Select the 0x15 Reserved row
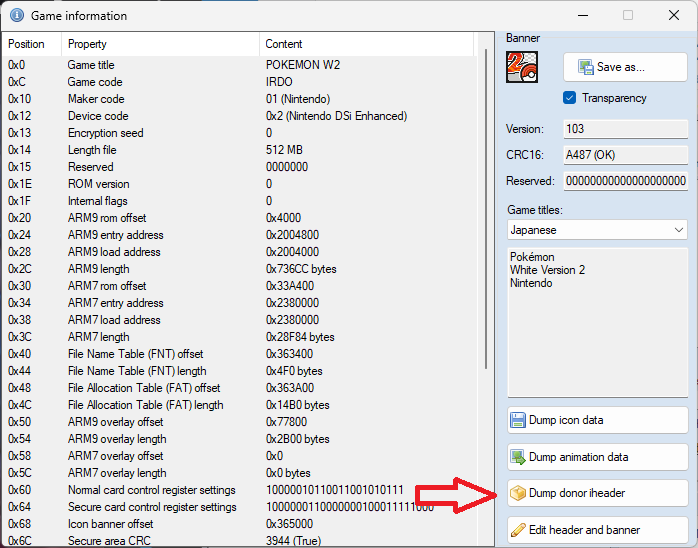Screen dimensions: 698x548 pyautogui.click(x=238, y=167)
